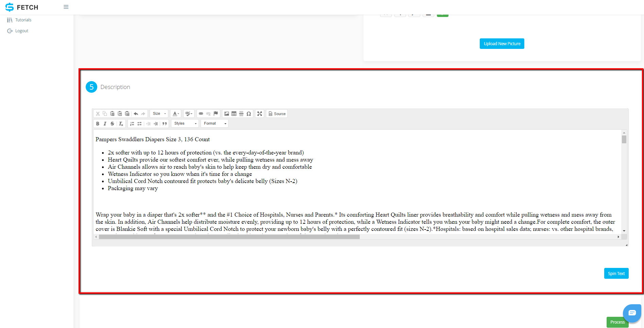Image resolution: width=644 pixels, height=328 pixels.
Task: Click the Unlink icon
Action: pos(208,114)
